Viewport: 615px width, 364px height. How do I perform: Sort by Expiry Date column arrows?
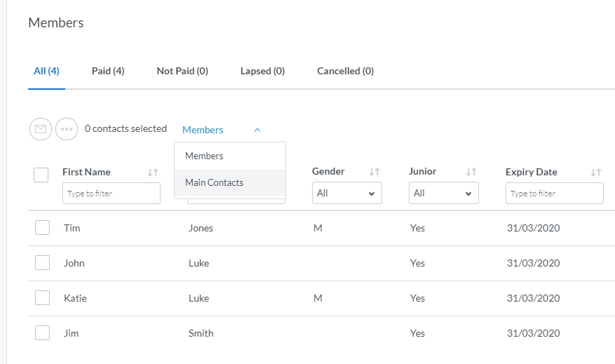click(596, 173)
